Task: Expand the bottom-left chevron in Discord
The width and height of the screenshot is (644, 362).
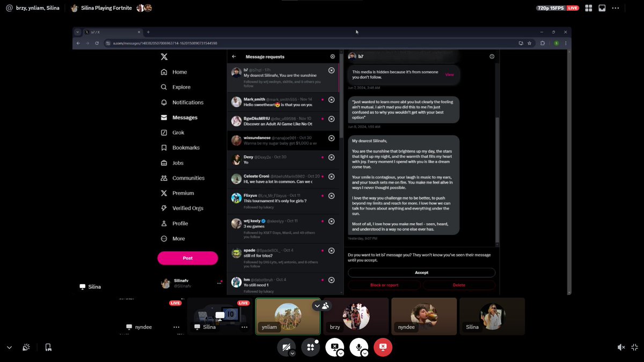Action: 9,348
